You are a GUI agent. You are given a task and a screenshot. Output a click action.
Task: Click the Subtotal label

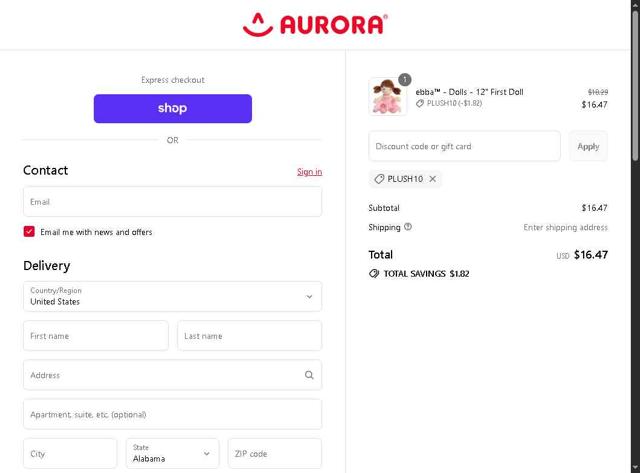click(x=384, y=208)
